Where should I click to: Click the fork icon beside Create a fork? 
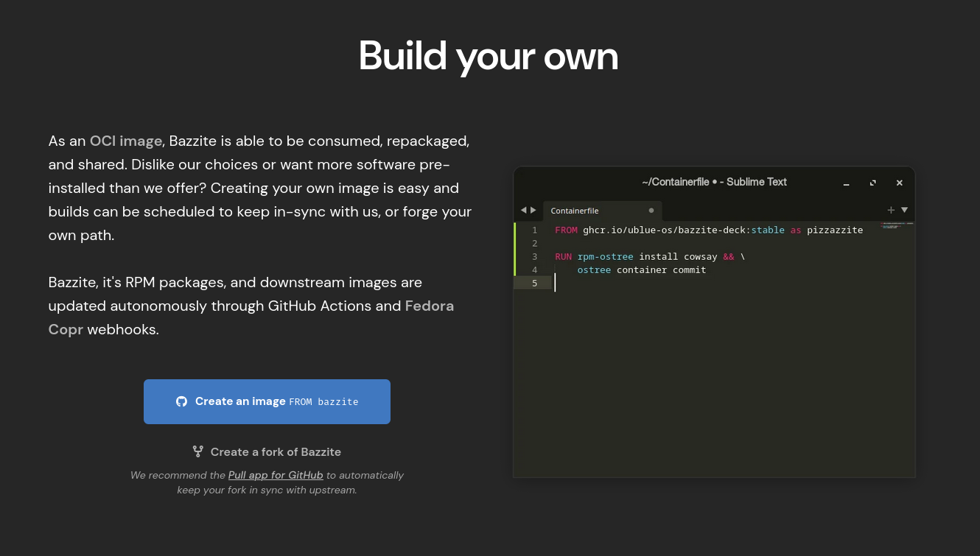tap(197, 451)
